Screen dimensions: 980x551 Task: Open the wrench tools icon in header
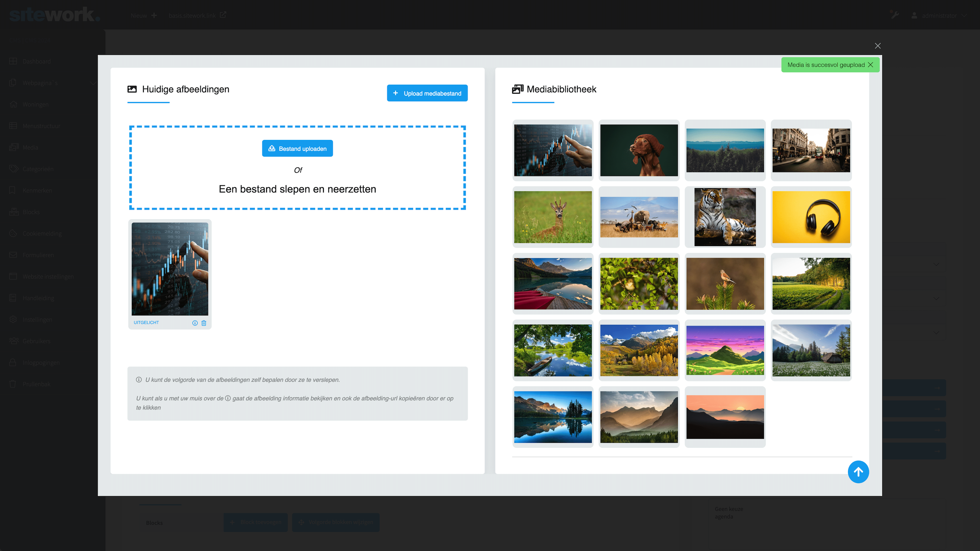895,15
